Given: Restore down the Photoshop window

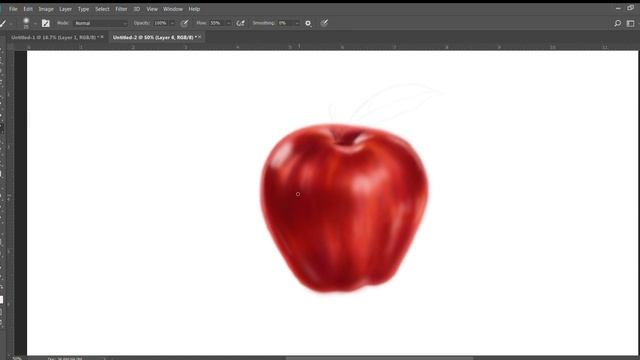Looking at the screenshot, I should coord(631,8).
